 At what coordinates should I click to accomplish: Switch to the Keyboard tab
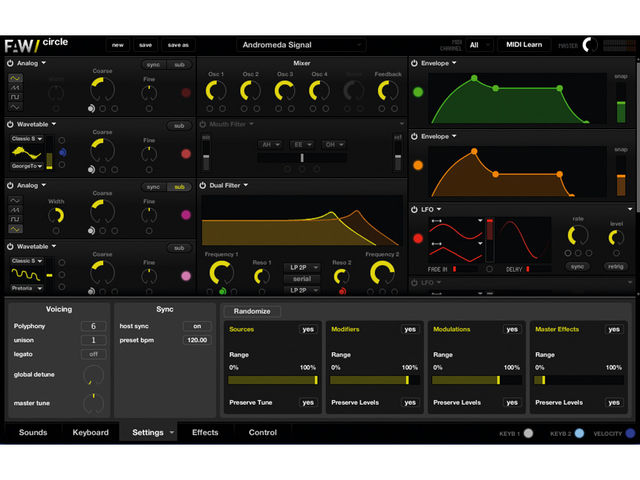[x=91, y=432]
